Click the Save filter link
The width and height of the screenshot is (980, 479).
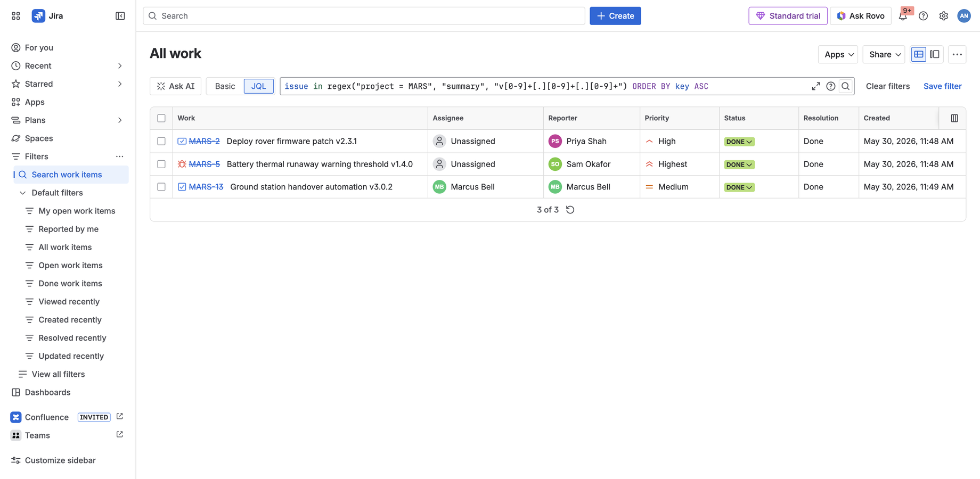942,86
